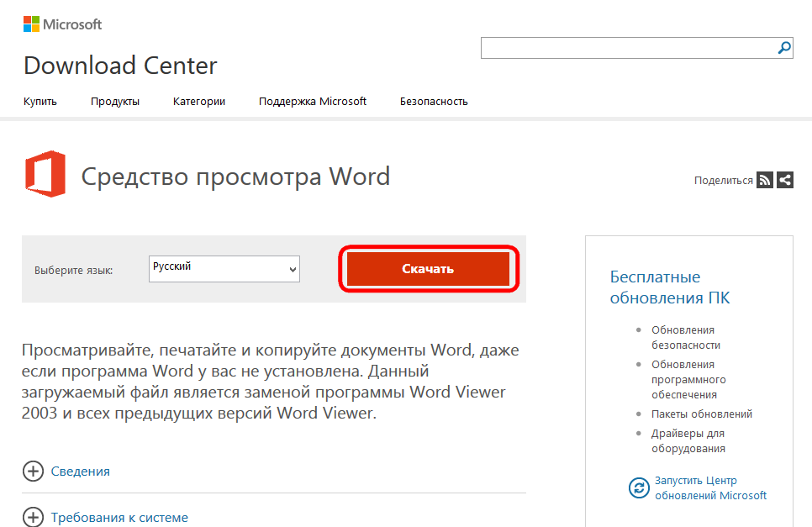Click the circular Microsoft Update arrows icon

[639, 487]
